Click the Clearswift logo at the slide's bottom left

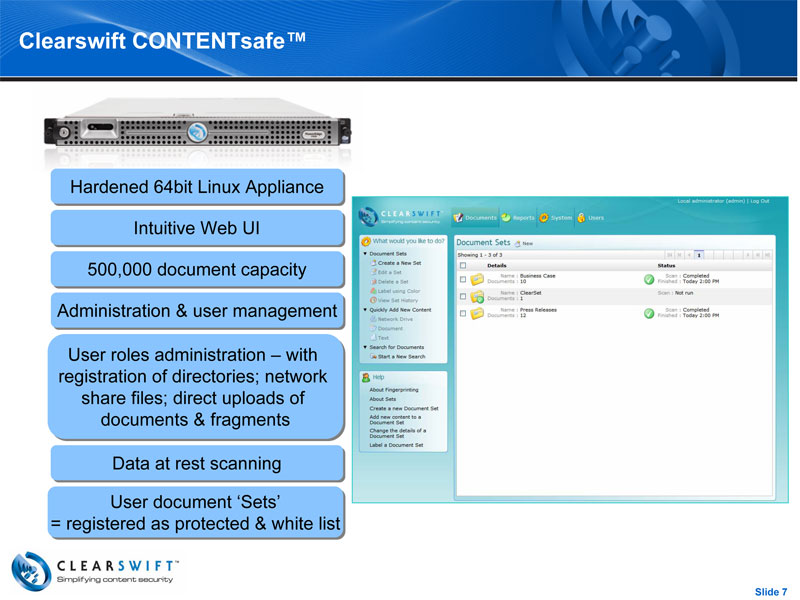[x=95, y=571]
